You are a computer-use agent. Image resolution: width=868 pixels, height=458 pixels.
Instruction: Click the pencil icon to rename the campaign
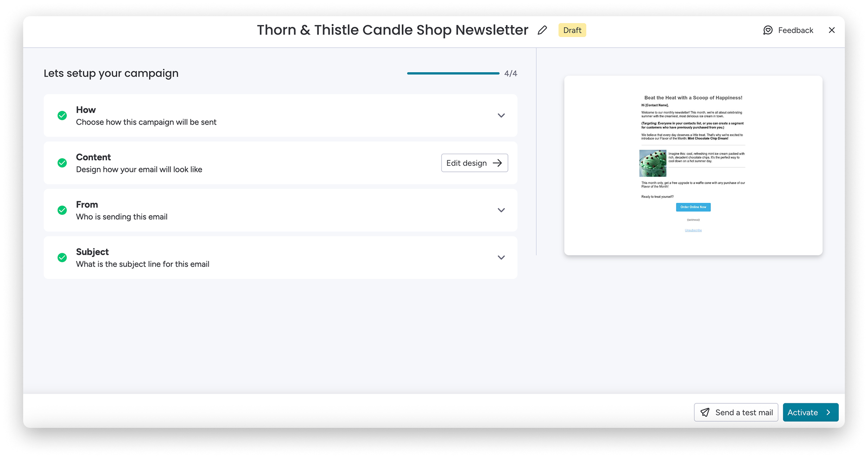pos(542,30)
